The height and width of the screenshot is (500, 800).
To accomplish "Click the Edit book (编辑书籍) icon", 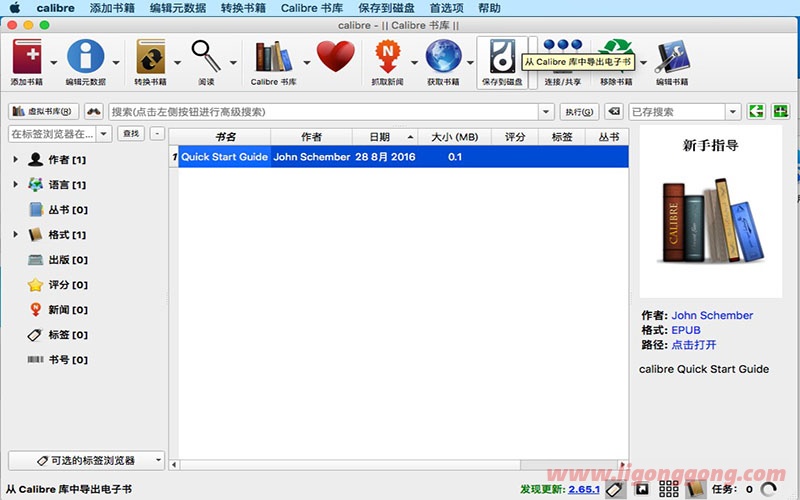I will click(672, 56).
